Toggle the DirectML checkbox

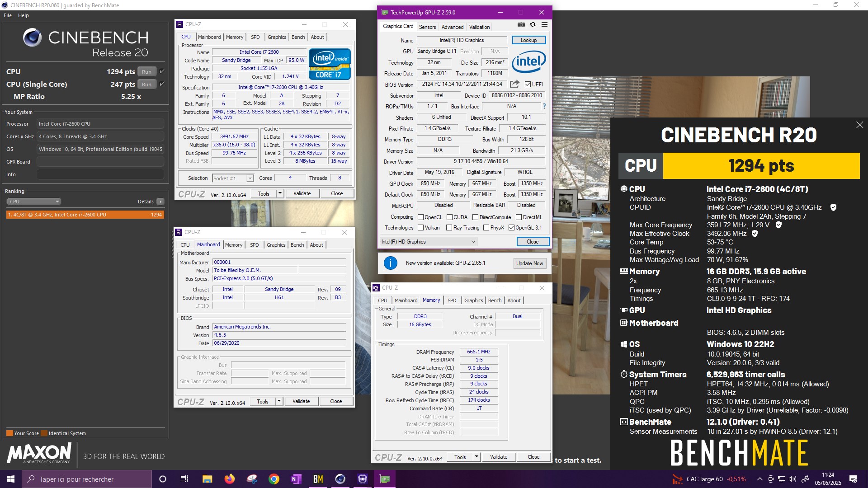click(519, 217)
